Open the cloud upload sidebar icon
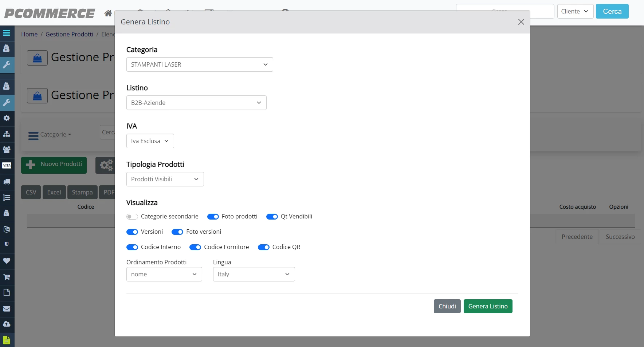This screenshot has width=644, height=347. coord(7,324)
